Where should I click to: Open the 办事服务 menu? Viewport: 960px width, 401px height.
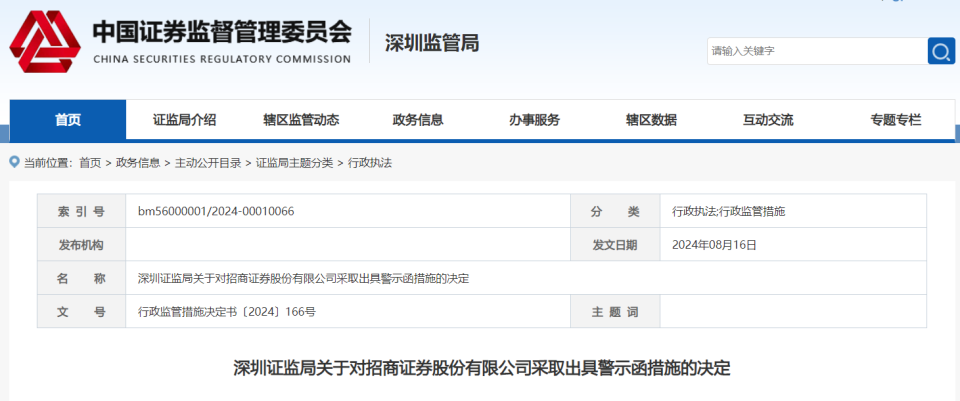pos(534,120)
